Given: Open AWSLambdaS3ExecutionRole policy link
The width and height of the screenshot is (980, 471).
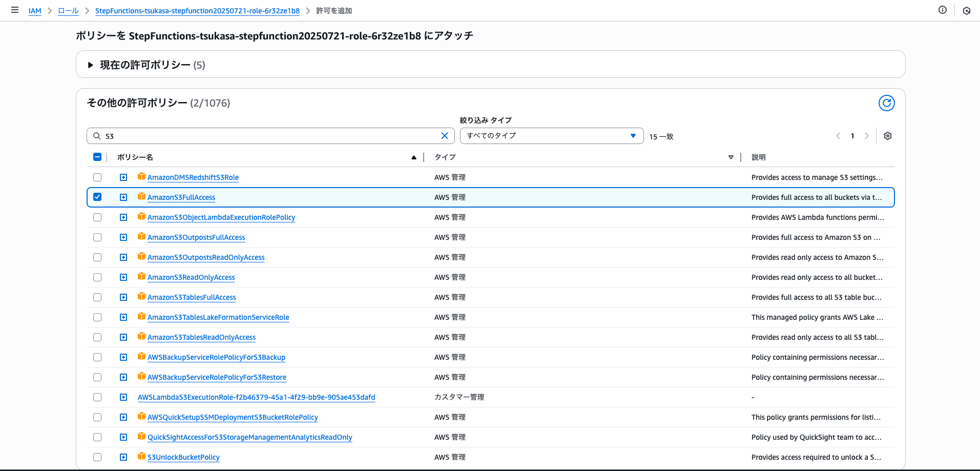Looking at the screenshot, I should pyautogui.click(x=256, y=397).
